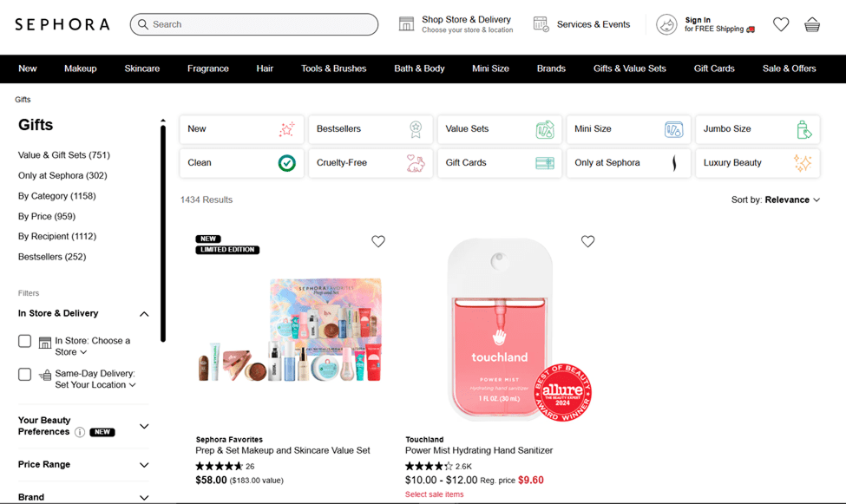846x504 pixels.
Task: Toggle the Clean filter chip
Action: 241,163
